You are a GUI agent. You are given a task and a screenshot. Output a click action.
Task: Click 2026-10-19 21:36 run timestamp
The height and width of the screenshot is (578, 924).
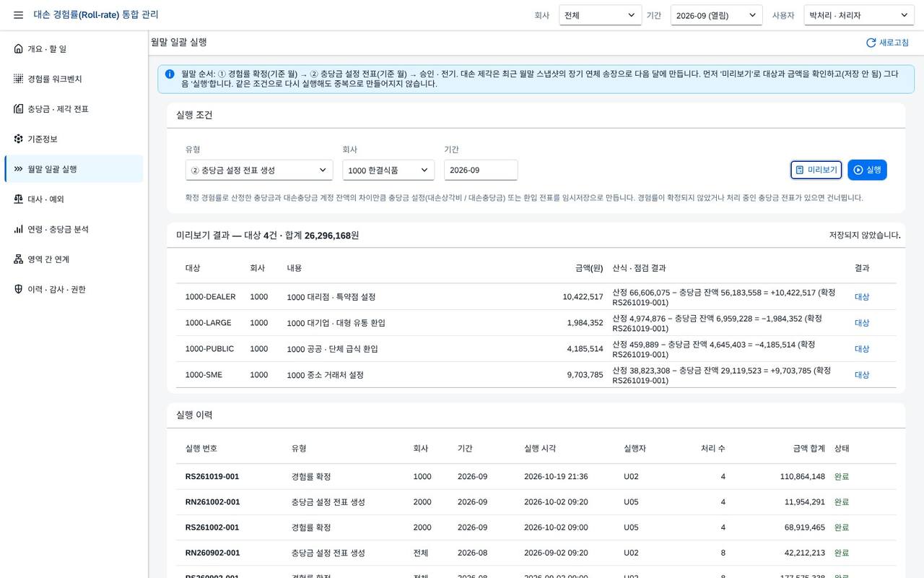[x=556, y=477]
